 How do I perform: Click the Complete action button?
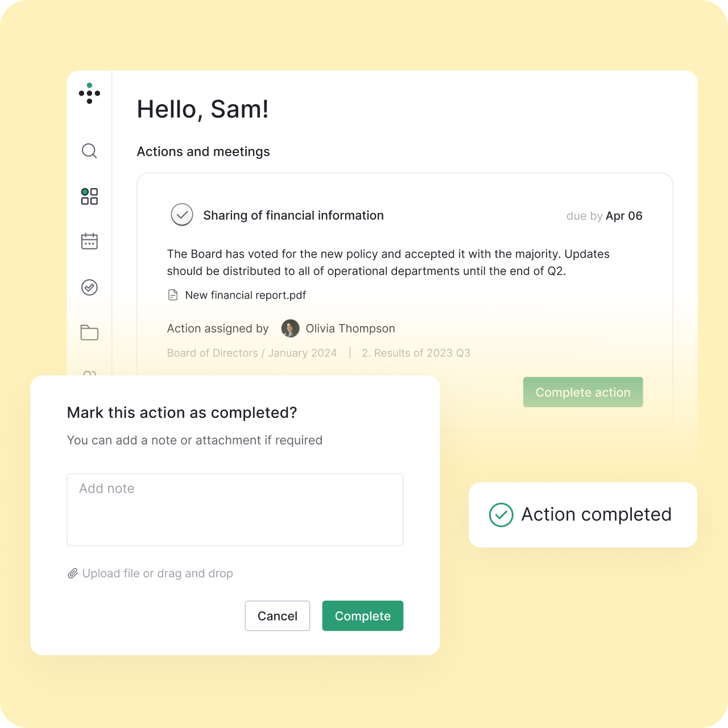(x=583, y=392)
